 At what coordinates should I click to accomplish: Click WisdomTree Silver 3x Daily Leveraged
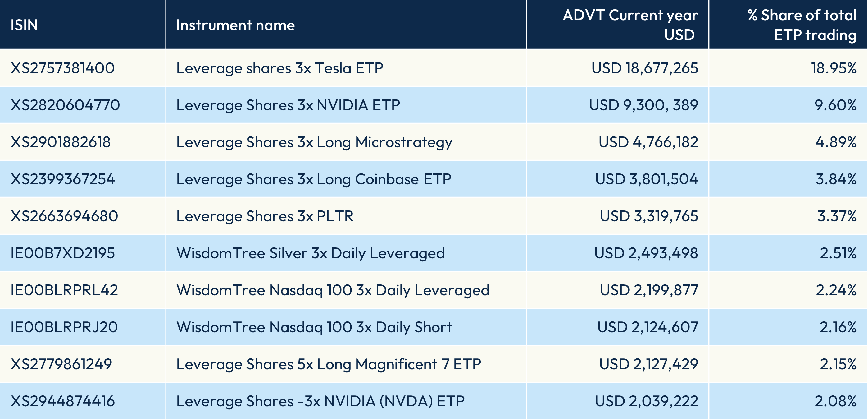[310, 253]
